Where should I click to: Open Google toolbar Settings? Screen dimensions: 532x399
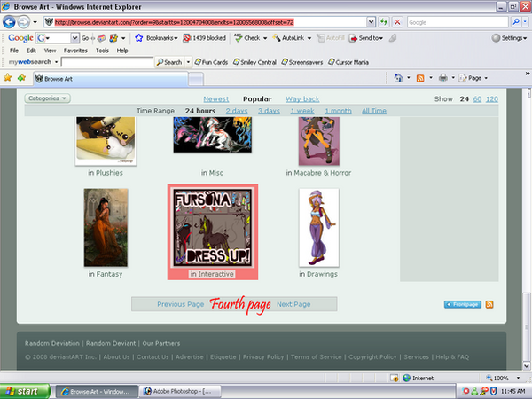(509, 38)
